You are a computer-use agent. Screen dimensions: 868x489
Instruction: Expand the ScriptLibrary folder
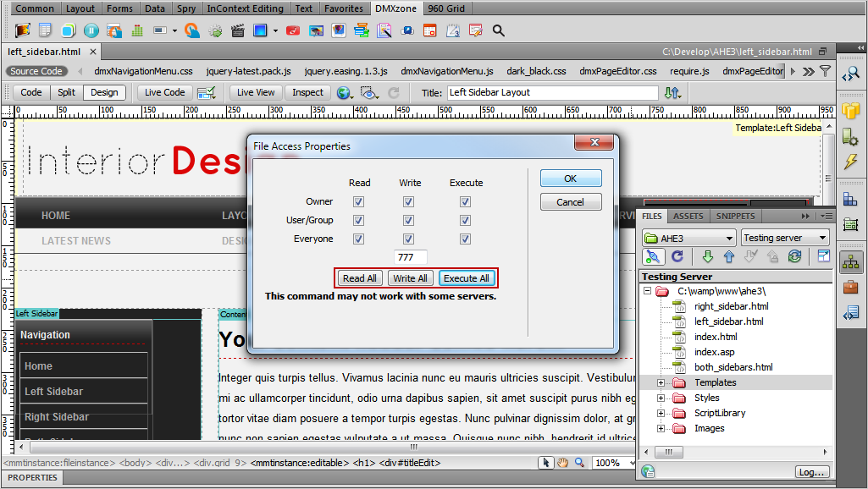(661, 413)
